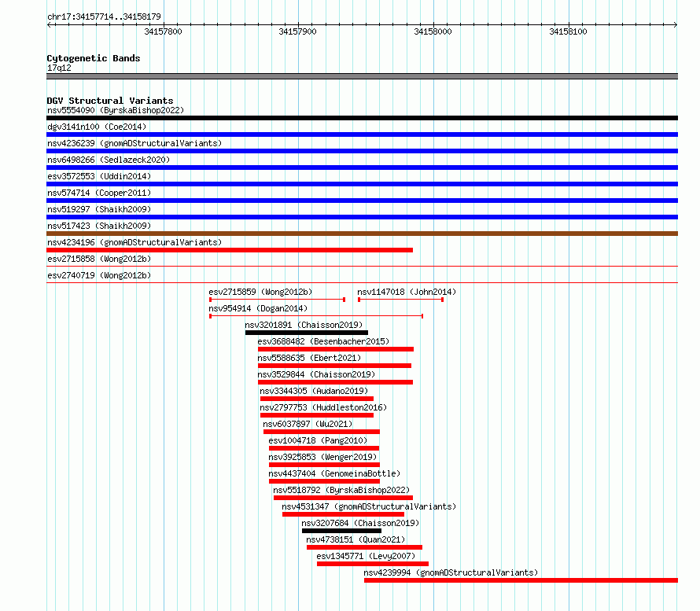Open the esv3572553 (Uddin2014) label

click(x=99, y=176)
